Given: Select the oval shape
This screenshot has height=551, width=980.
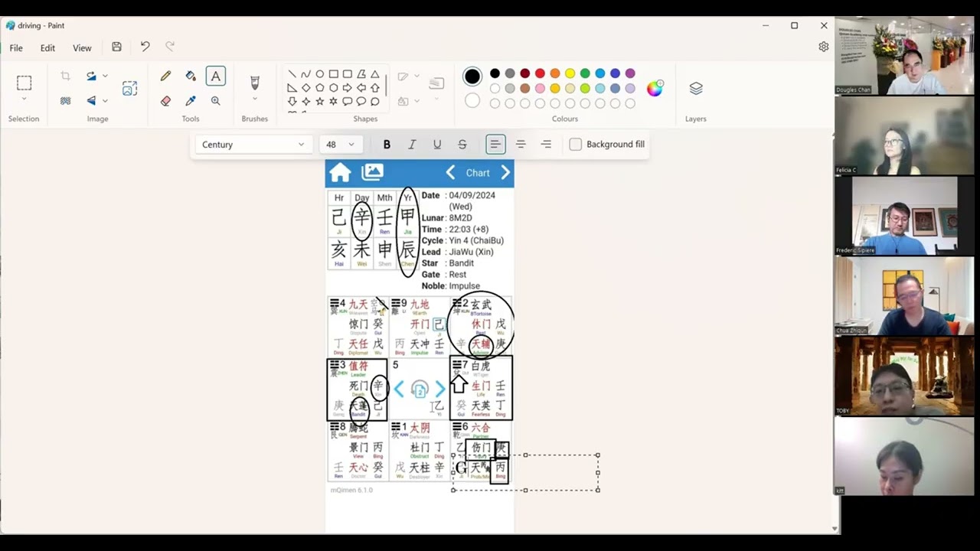Looking at the screenshot, I should [319, 74].
